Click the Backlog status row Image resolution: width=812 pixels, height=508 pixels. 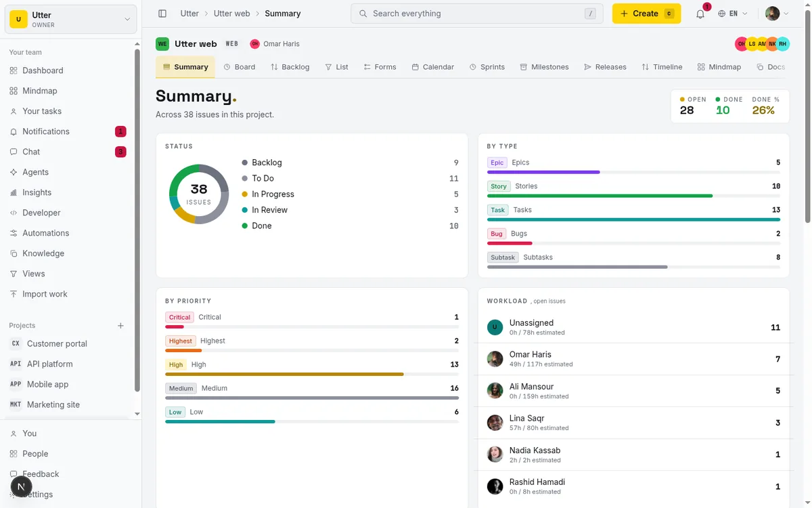(x=350, y=163)
